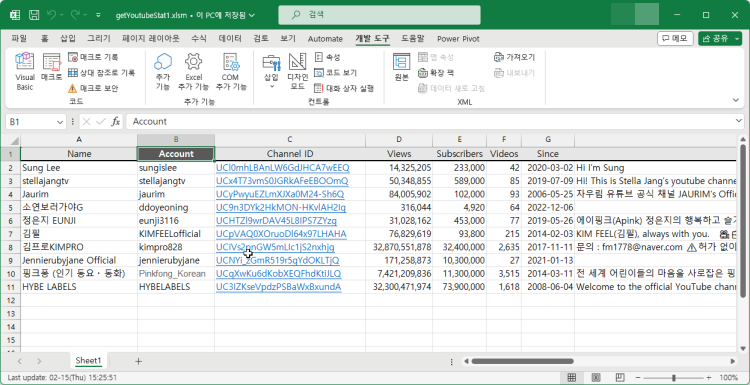The image size is (750, 385).
Task: Toggle relative reference recording (상대 참조로 기록)
Action: [101, 73]
